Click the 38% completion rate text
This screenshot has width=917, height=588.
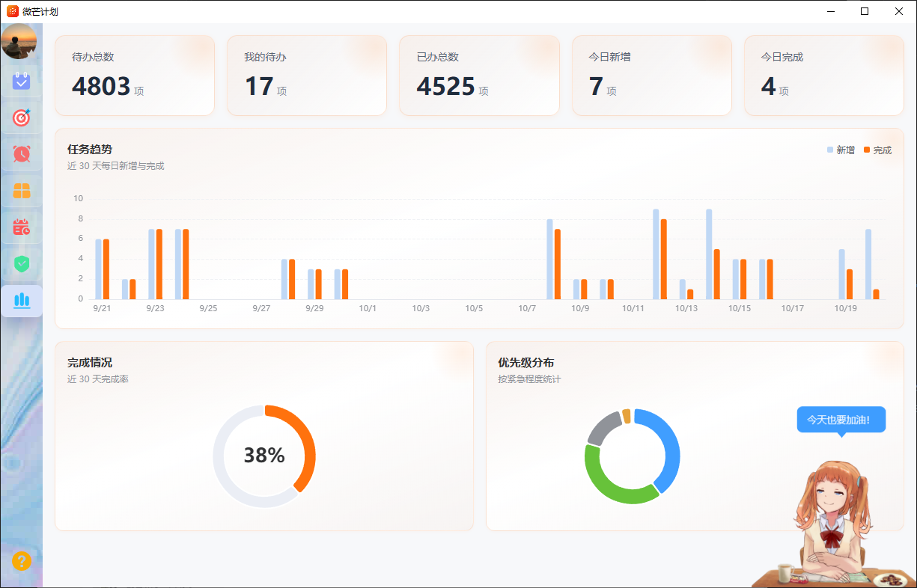[x=264, y=456]
